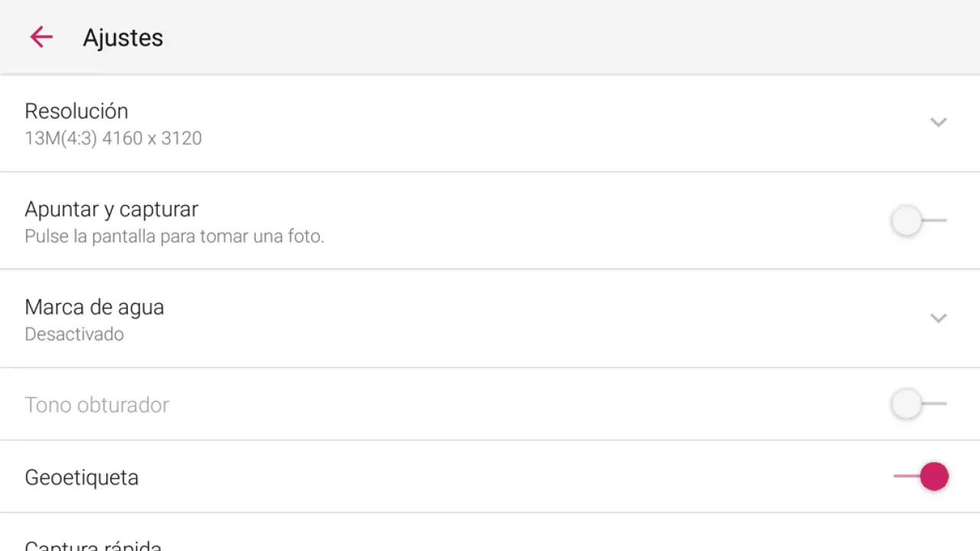Enable the Apuntar y capturar switch
This screenshot has width=980, height=551.
click(919, 220)
